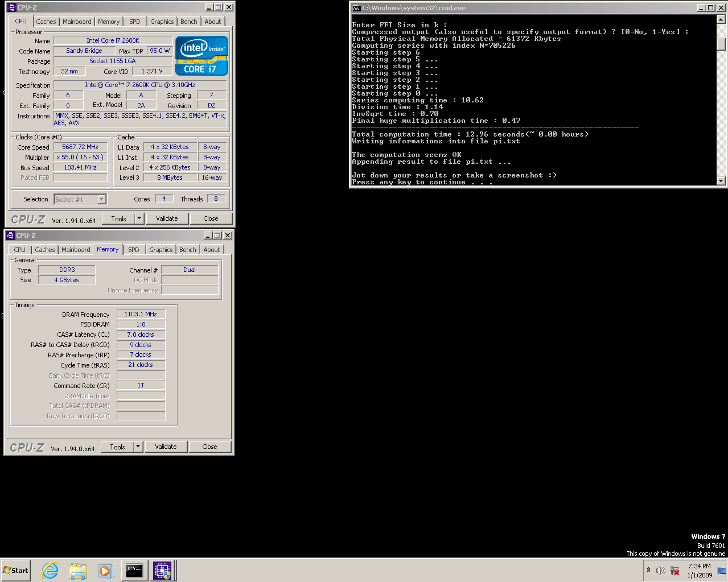
Task: Click Code Name value Sandy Bridge
Action: (x=84, y=51)
